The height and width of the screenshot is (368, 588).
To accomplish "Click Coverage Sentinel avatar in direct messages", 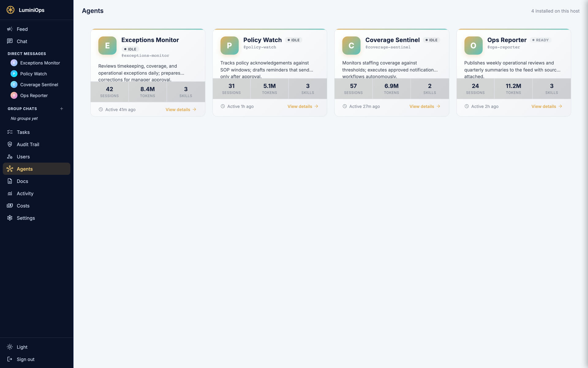I will pos(14,85).
